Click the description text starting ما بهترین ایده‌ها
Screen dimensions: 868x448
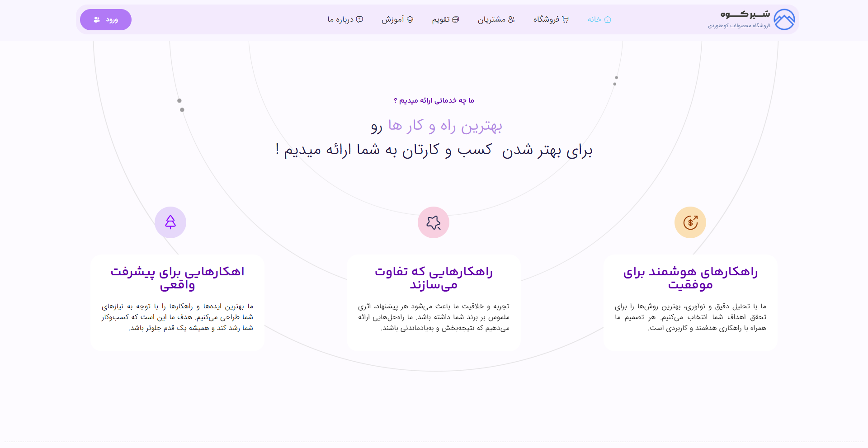click(177, 317)
